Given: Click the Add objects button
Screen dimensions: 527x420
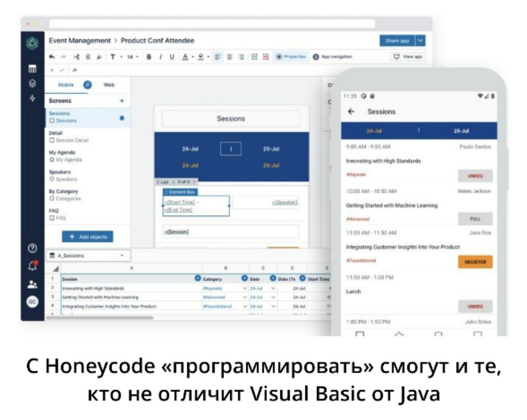Looking at the screenshot, I should coord(87,237).
